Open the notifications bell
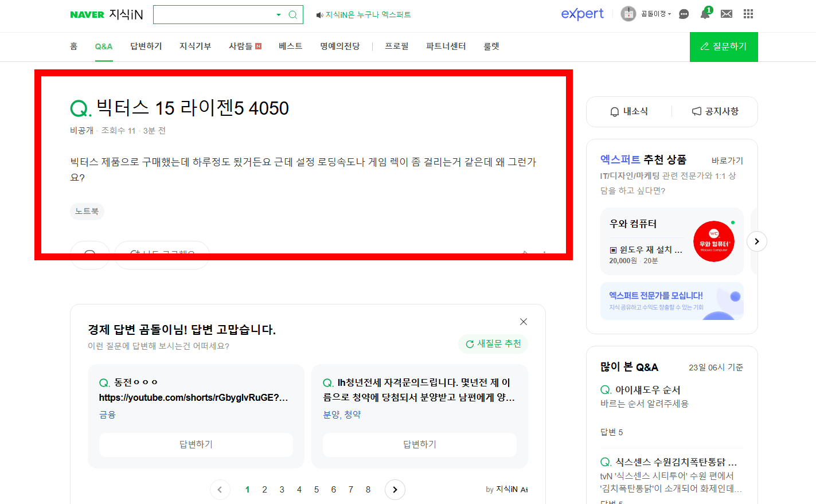Image resolution: width=816 pixels, height=504 pixels. tap(705, 14)
